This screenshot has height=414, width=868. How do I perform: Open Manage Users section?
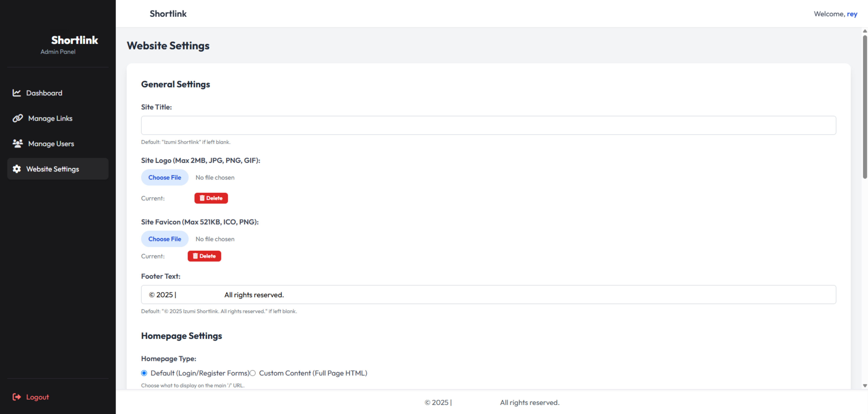pyautogui.click(x=51, y=144)
